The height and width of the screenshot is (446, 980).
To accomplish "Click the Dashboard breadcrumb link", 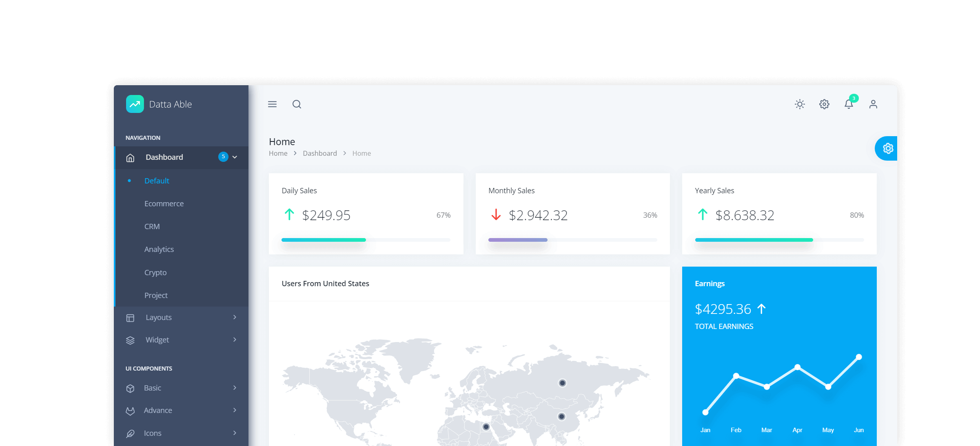I will (x=320, y=153).
